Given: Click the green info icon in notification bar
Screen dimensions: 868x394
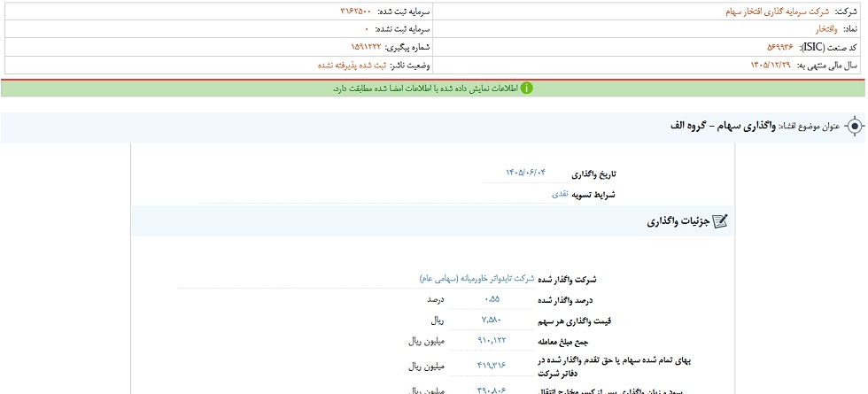Looking at the screenshot, I should tap(526, 89).
